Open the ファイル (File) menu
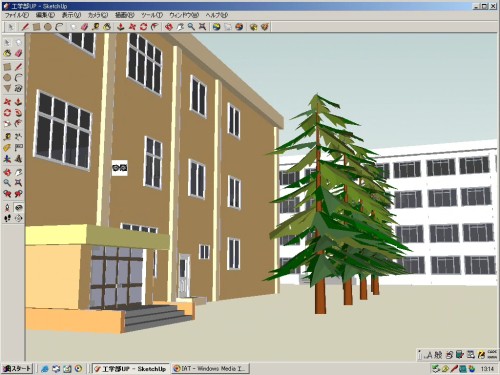Screen dimensions: 500x375 (17, 15)
